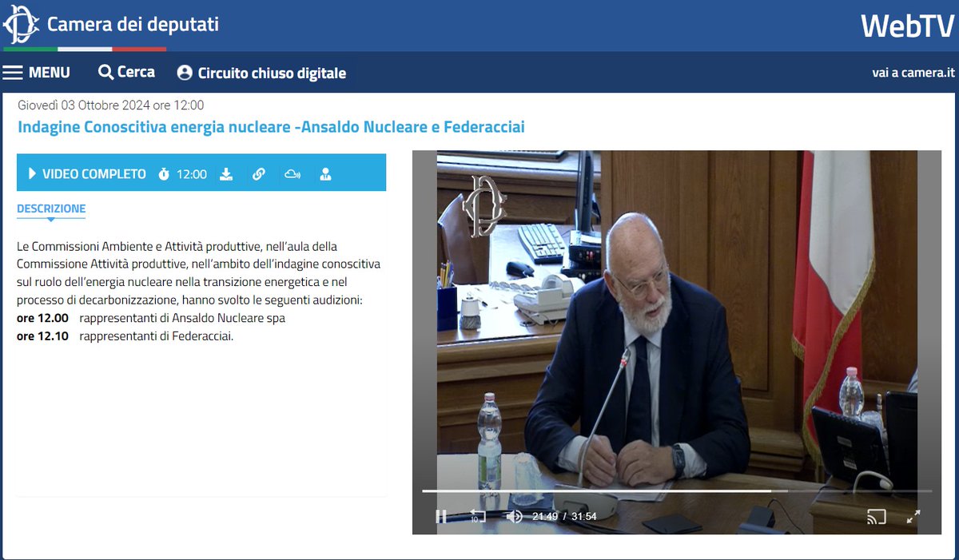Open Circuito chiuso digitale login

[x=261, y=73]
